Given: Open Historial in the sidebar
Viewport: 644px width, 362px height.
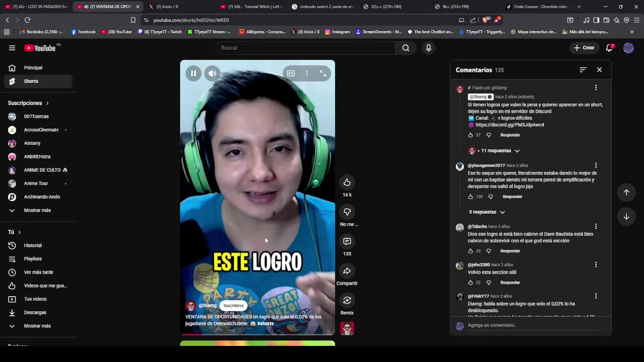Looking at the screenshot, I should pyautogui.click(x=38, y=245).
